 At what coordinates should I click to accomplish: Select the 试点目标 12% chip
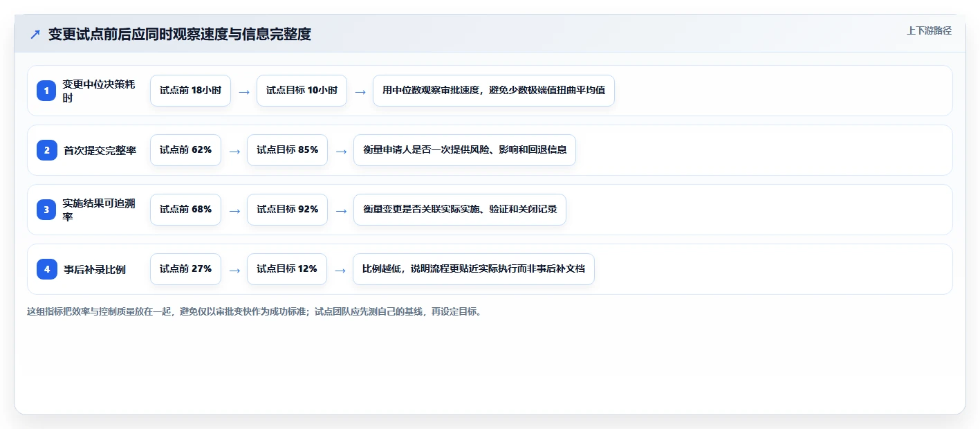287,269
